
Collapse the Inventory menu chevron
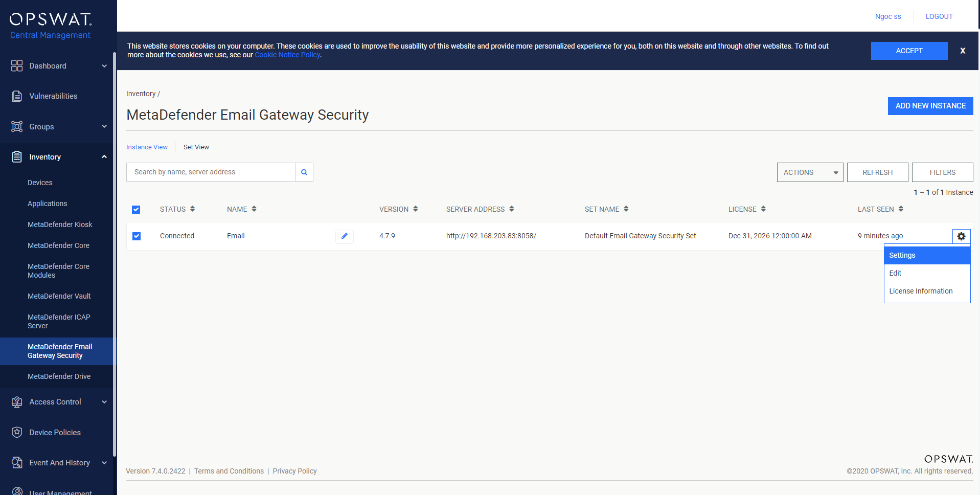point(104,157)
